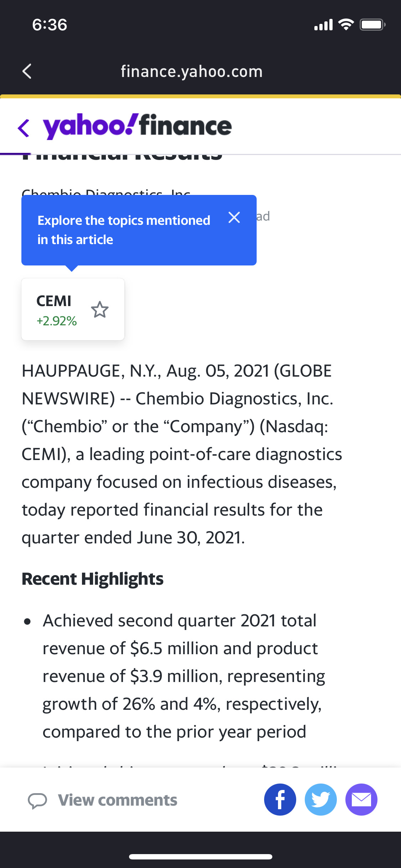Open the CEMI ticker card
The image size is (401, 868).
[x=54, y=301]
